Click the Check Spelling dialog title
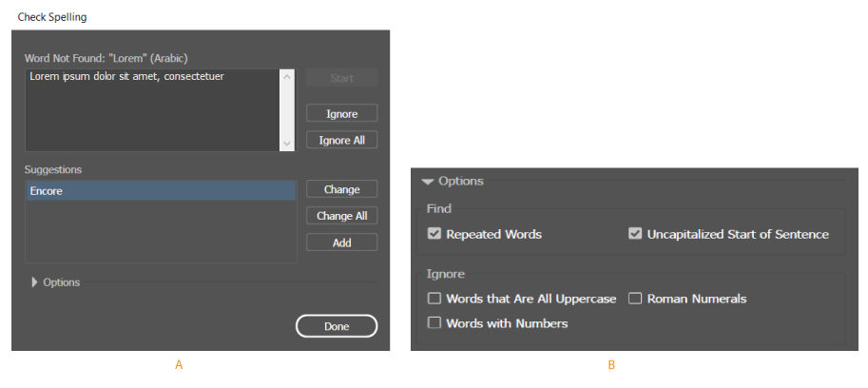The width and height of the screenshot is (868, 388). (52, 17)
